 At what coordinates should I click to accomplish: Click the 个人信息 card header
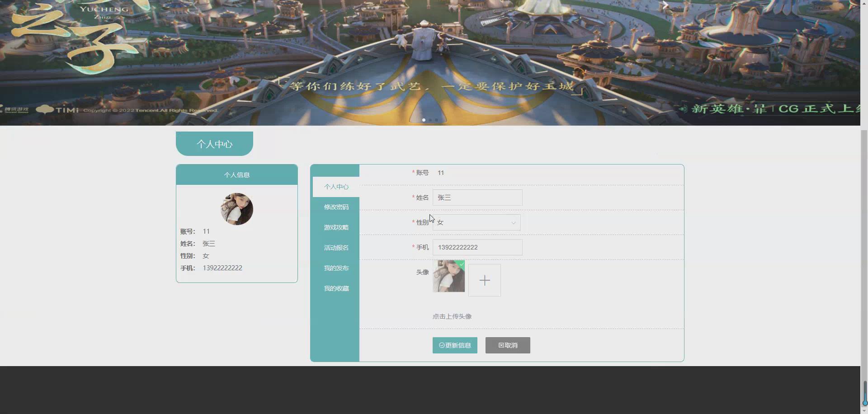[237, 175]
